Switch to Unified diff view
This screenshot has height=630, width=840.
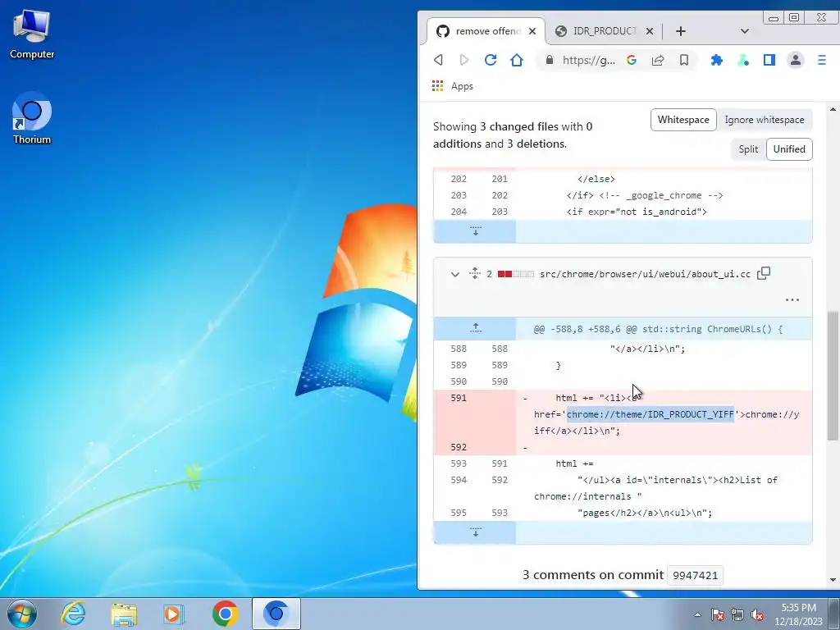tap(789, 149)
